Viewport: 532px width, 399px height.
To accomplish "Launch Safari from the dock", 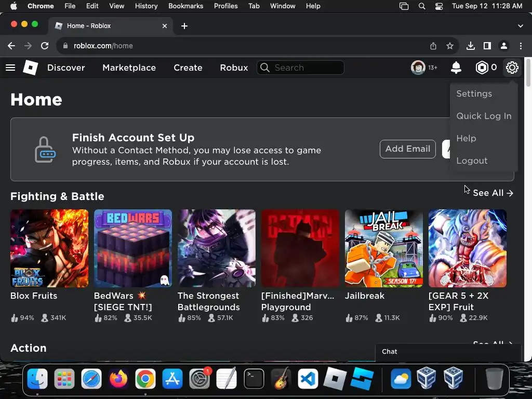I will click(91, 379).
